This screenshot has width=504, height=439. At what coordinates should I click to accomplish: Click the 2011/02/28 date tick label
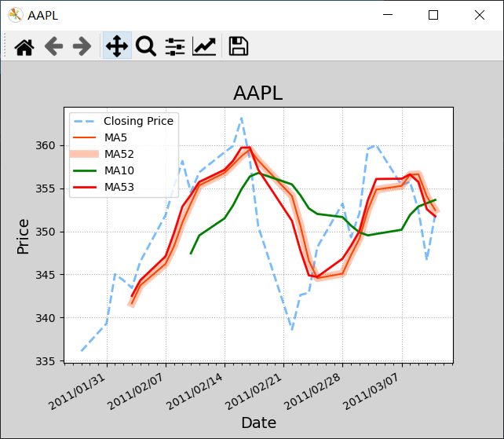tap(312, 392)
